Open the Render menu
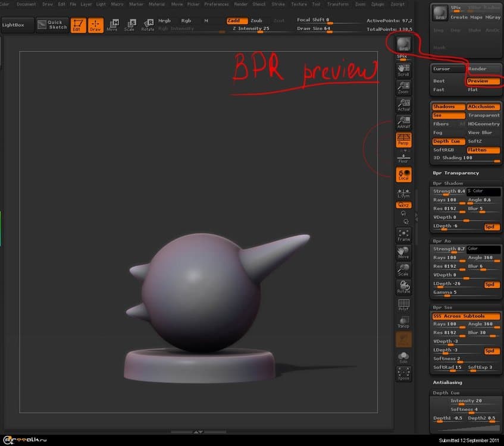The width and height of the screenshot is (504, 446). pos(240,4)
